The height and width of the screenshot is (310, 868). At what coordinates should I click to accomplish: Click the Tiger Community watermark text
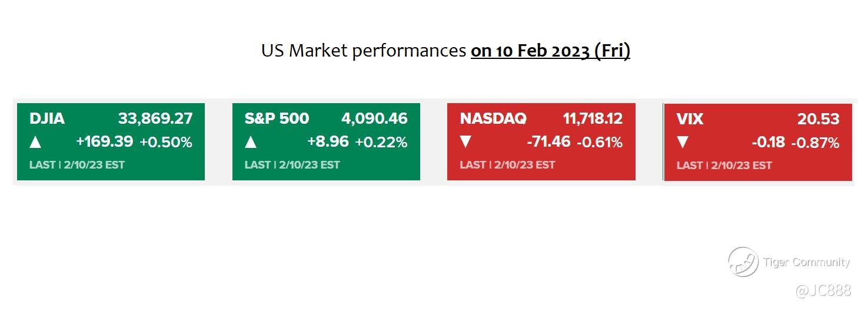point(807,262)
